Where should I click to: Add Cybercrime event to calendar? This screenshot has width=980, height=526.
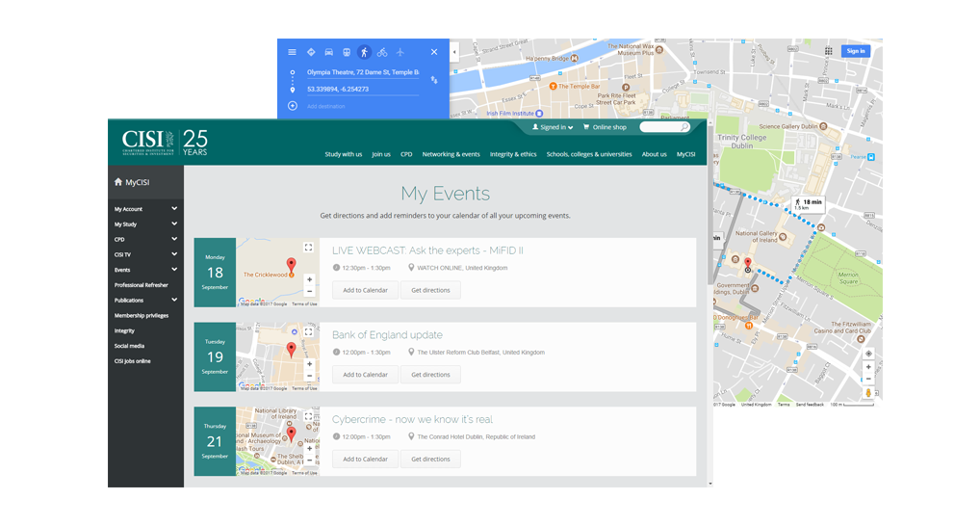tap(365, 460)
